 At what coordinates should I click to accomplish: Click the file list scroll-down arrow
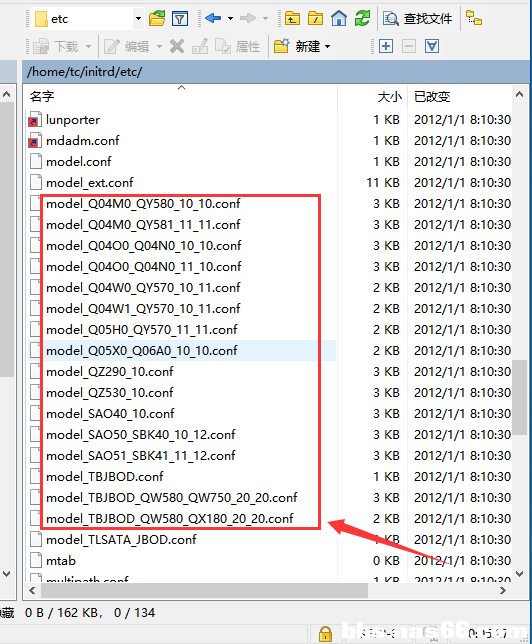520,574
